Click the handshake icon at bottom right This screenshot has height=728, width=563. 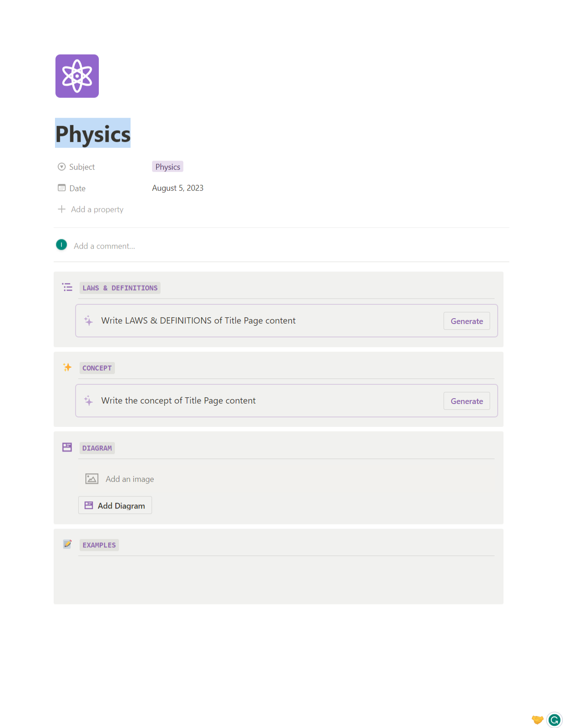click(x=537, y=720)
